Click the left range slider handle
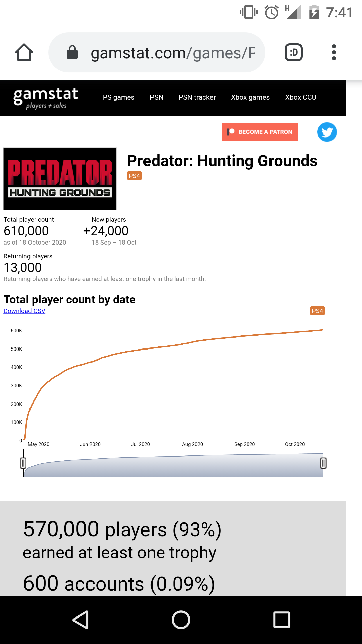Viewport: 362px width, 644px height. coord(23,463)
